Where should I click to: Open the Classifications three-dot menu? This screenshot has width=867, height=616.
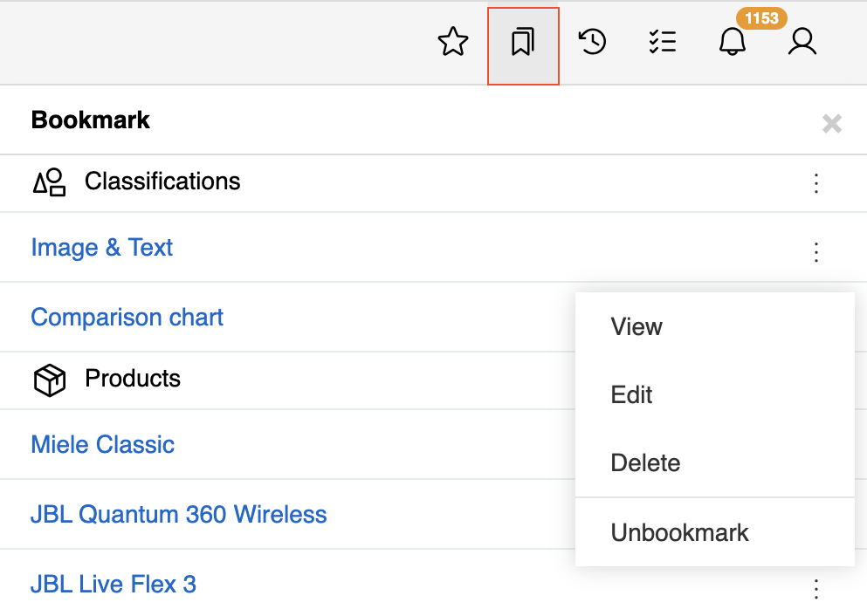point(816,183)
